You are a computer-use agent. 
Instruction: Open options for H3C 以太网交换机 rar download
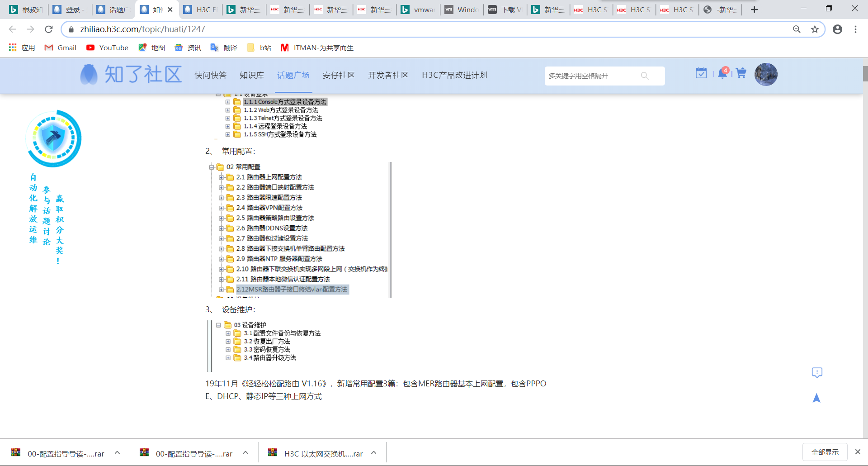pos(374,452)
